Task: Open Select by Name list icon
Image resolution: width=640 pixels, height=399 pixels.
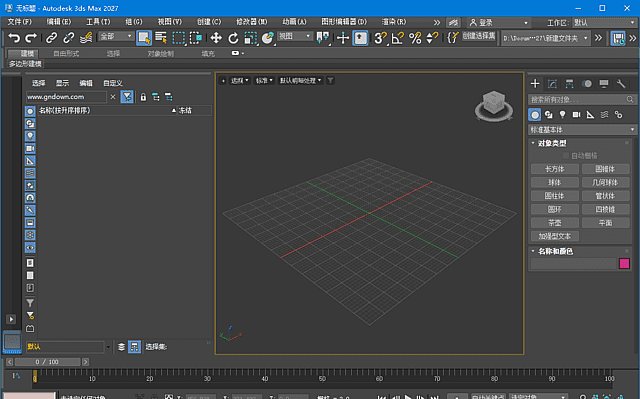Action: point(161,38)
